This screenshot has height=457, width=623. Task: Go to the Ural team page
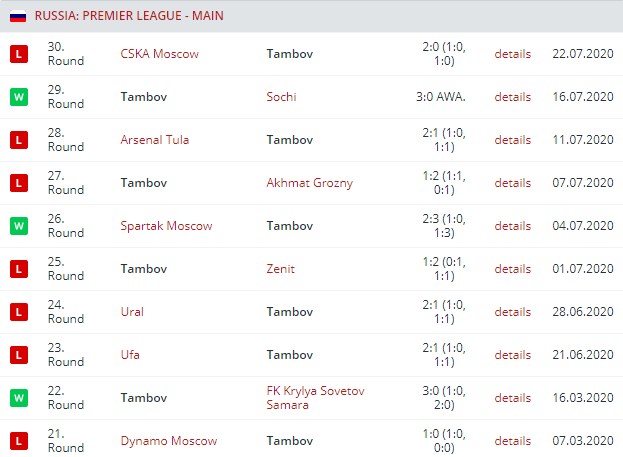[x=132, y=312]
